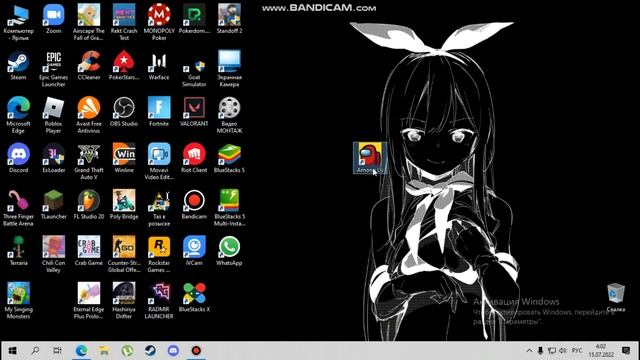Select the BlueStacks X desktop icon
This screenshot has width=640, height=360.
[194, 298]
